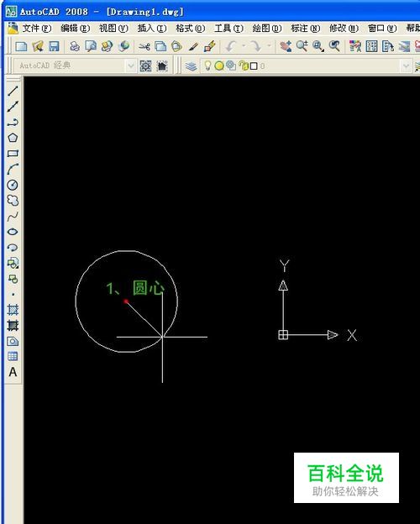Viewport: 420px width, 524px height.
Task: Toggle layer 0 lock padlock icon
Action: [244, 65]
